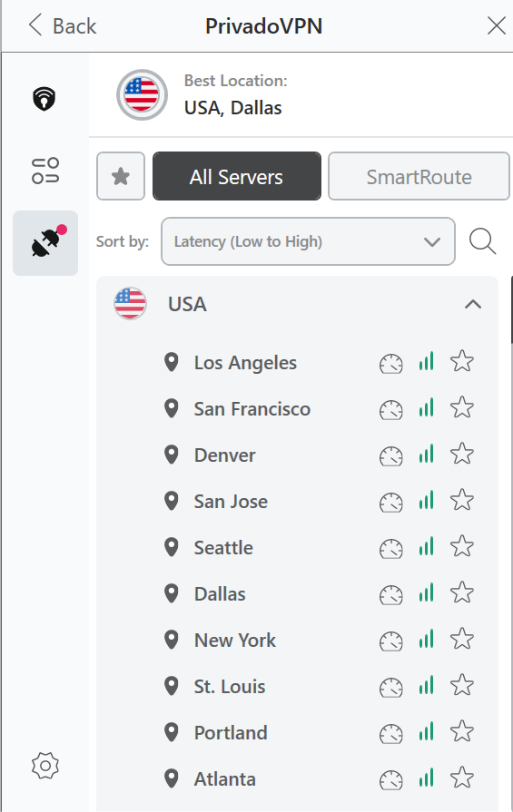
Task: Click the server list scrollbar
Action: tap(511, 309)
